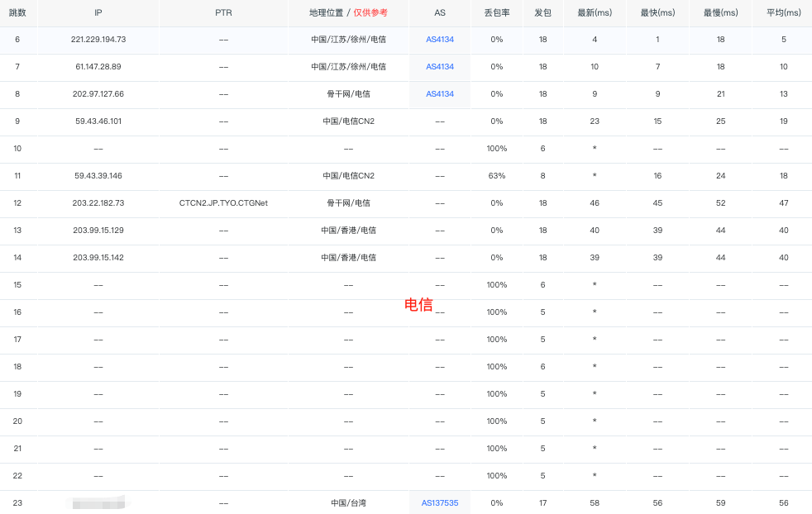Viewport: 812px width, 514px height.
Task: Select the 发包 column header
Action: tap(543, 13)
